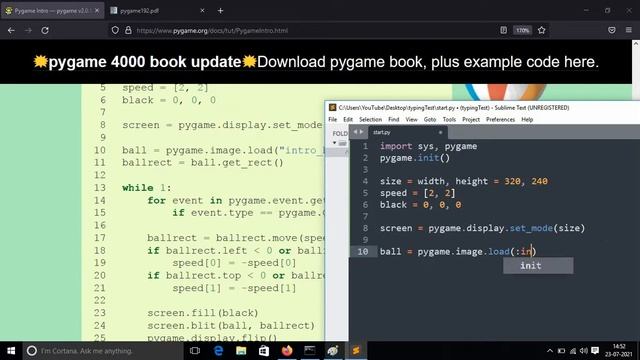Pick the 'init' autocomplete suggestion
Image resolution: width=640 pixels, height=360 pixels.
[538, 266]
